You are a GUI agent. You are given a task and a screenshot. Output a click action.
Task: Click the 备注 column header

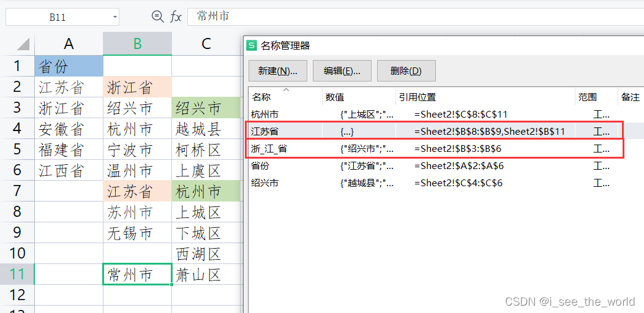[631, 97]
